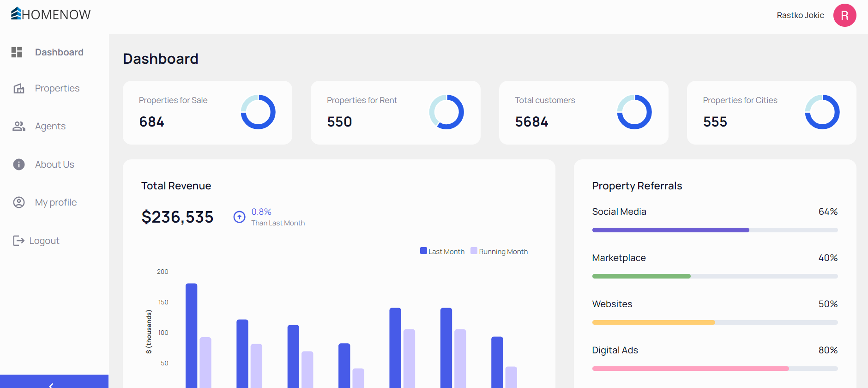Click the Running Month lavender legend swatch
This screenshot has width=868, height=388.
pyautogui.click(x=474, y=251)
